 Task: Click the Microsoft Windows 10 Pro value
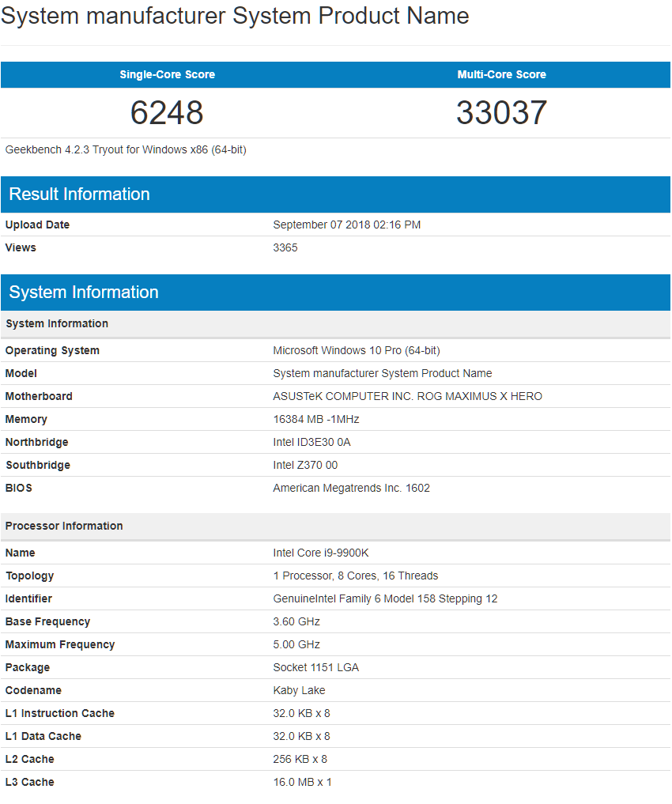358,350
